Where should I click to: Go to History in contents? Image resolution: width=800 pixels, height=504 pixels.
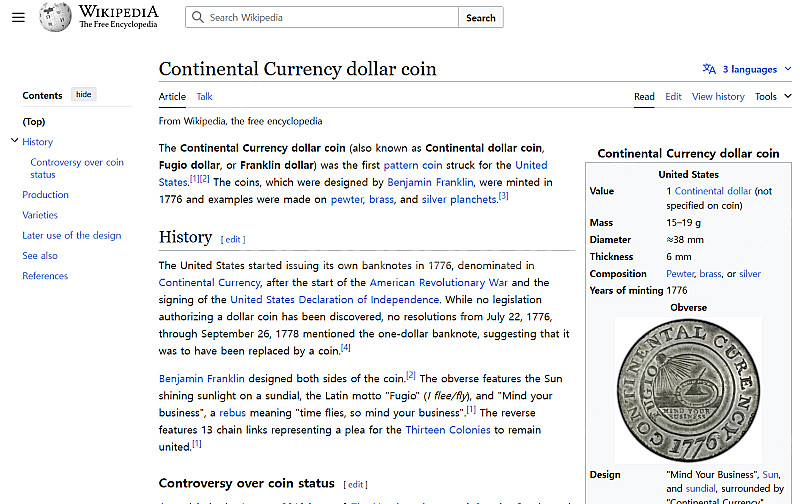(37, 142)
